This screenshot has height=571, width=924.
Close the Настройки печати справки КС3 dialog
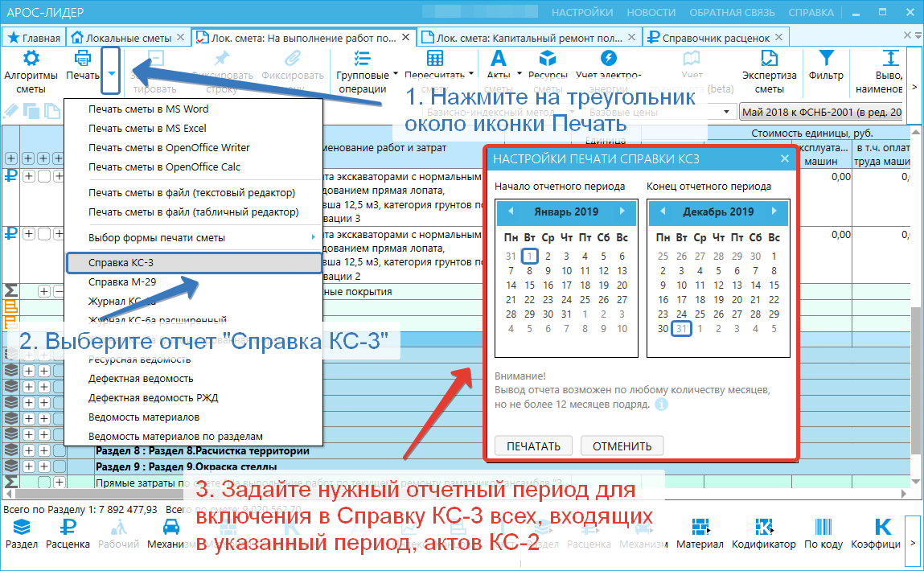(x=784, y=158)
